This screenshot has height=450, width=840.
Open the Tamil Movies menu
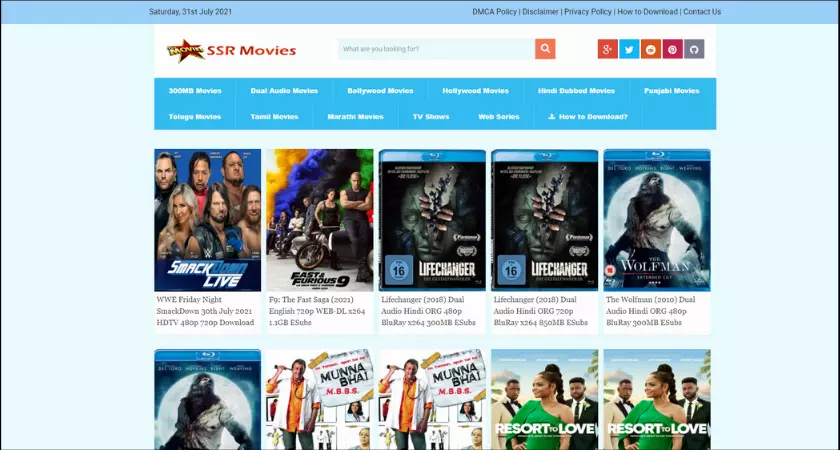tap(274, 116)
